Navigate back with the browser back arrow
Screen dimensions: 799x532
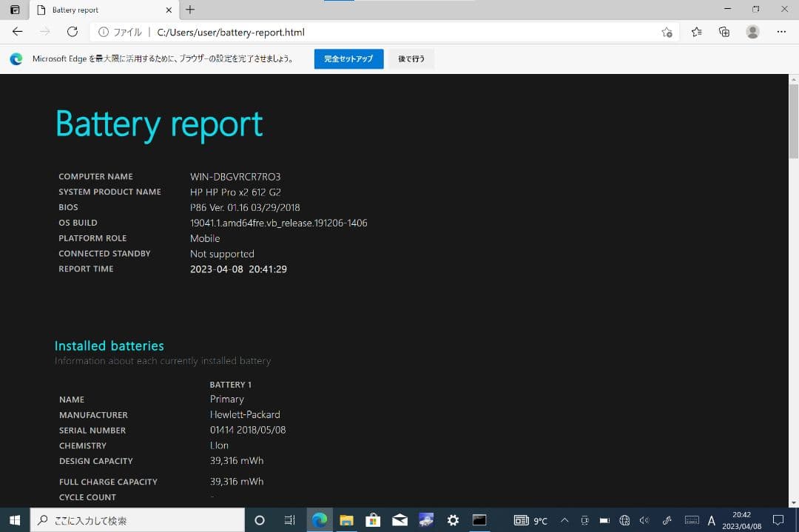pyautogui.click(x=17, y=32)
